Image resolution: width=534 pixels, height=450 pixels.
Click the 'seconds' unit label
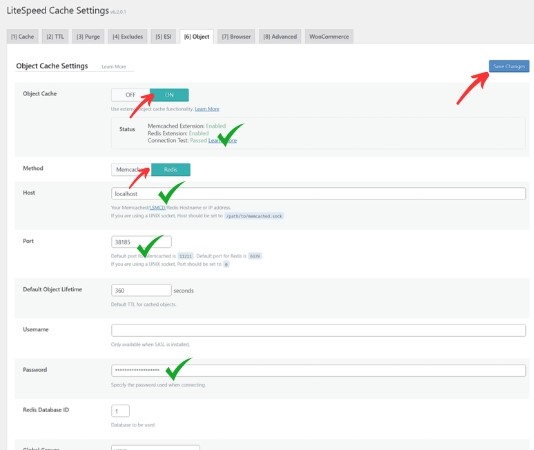(x=184, y=291)
